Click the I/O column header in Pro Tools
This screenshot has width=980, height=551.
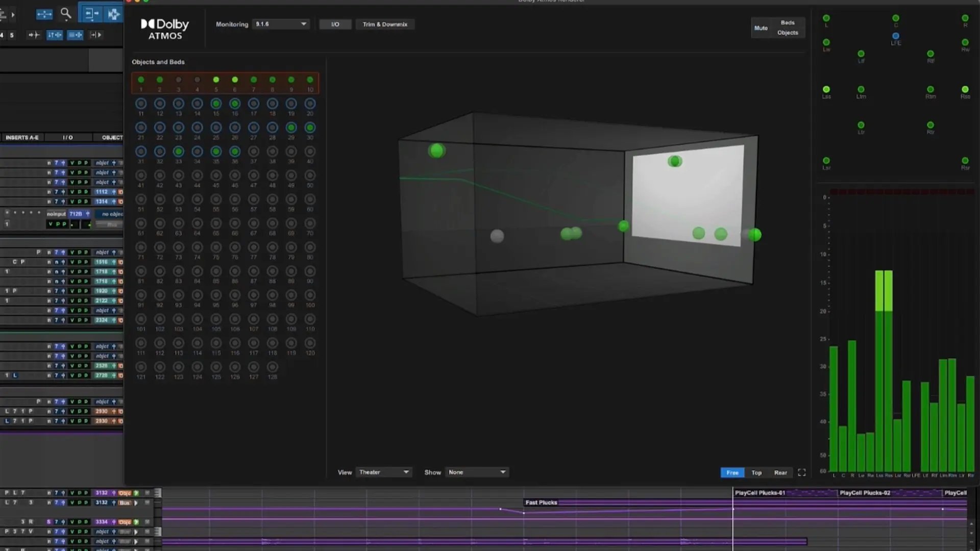coord(68,137)
